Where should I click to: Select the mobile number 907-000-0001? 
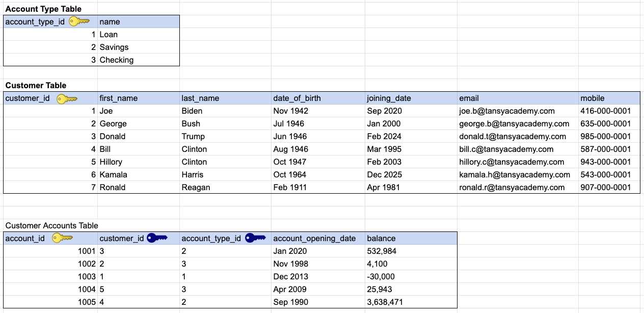pos(609,187)
